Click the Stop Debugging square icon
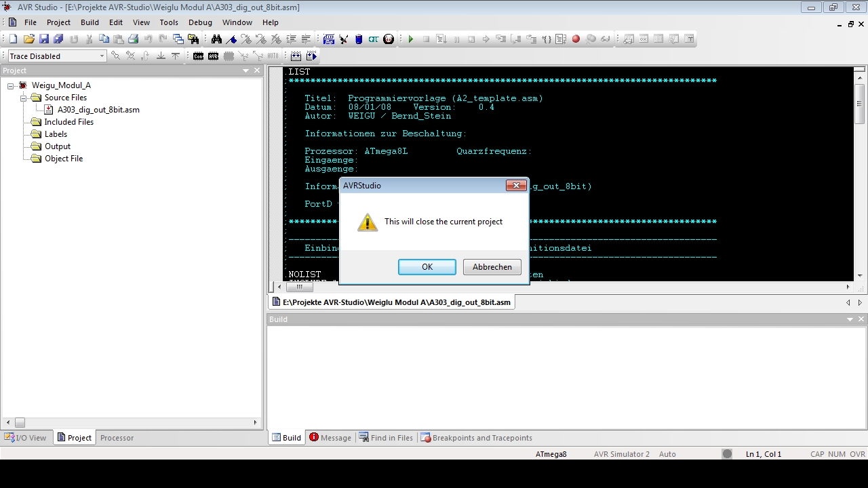Image resolution: width=868 pixels, height=488 pixels. coord(426,39)
